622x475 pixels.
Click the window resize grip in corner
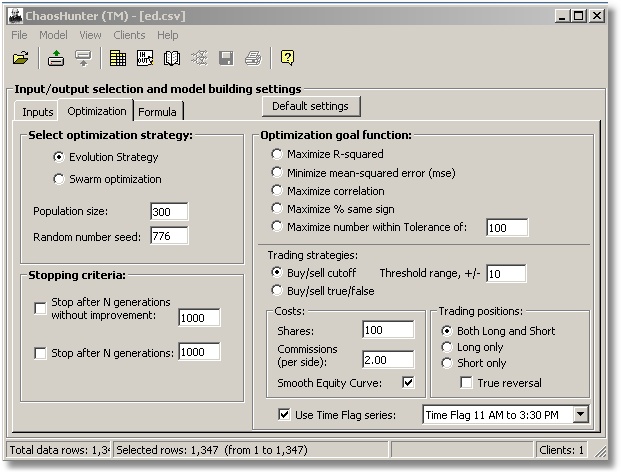[x=600, y=451]
